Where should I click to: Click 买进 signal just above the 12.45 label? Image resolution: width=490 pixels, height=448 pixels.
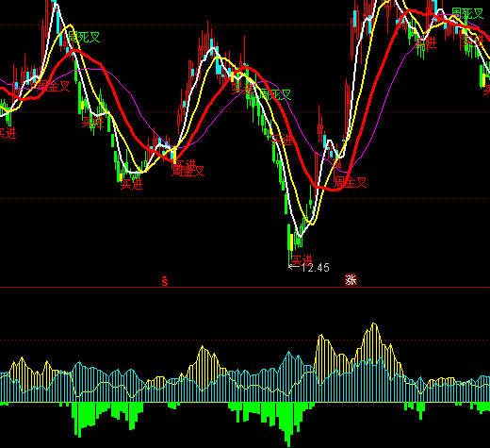(x=302, y=260)
